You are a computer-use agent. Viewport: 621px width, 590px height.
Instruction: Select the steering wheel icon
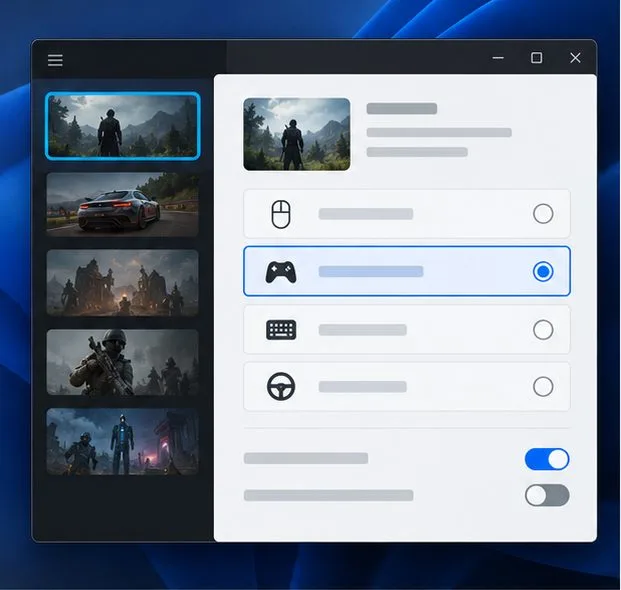[281, 386]
